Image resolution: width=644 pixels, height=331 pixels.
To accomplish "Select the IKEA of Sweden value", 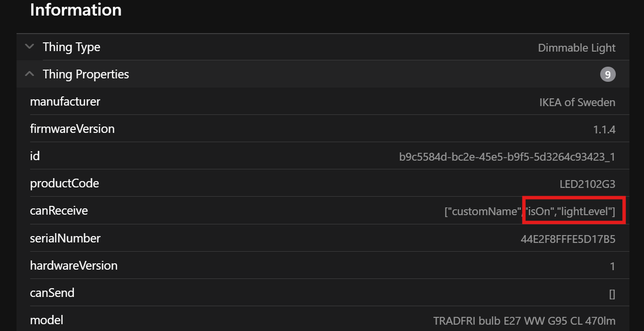I will pyautogui.click(x=577, y=102).
